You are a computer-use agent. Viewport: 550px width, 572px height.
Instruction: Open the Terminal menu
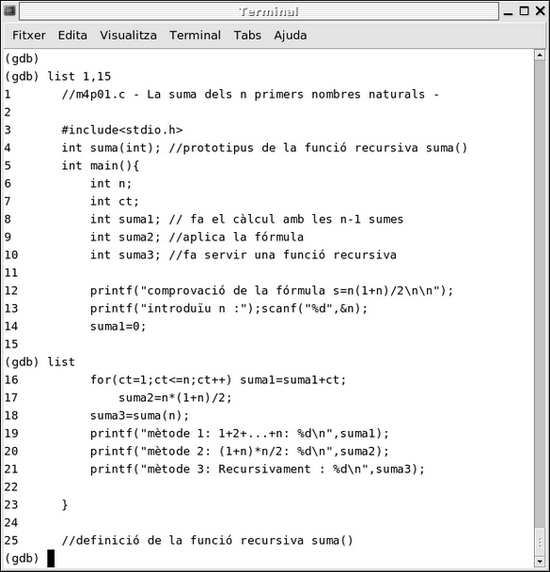click(x=195, y=35)
